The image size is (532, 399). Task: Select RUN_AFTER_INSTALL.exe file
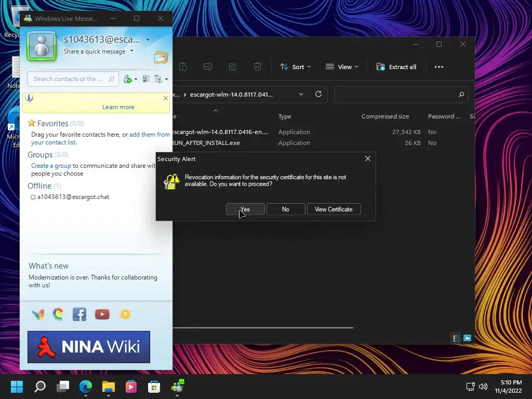(206, 143)
